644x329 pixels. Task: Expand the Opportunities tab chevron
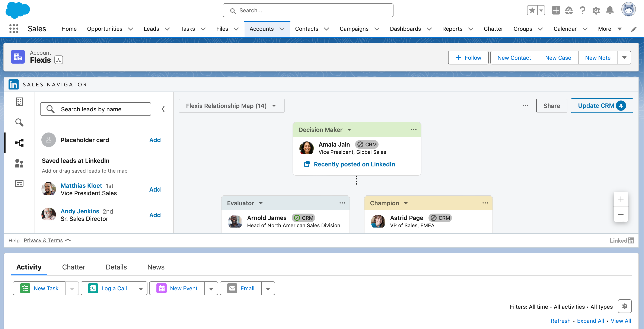[x=131, y=29]
